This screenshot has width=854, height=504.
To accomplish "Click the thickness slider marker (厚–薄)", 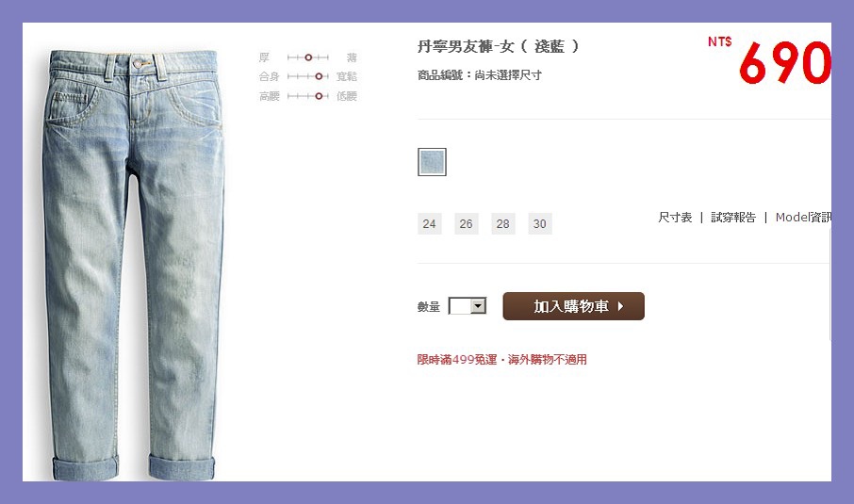I will tap(308, 57).
